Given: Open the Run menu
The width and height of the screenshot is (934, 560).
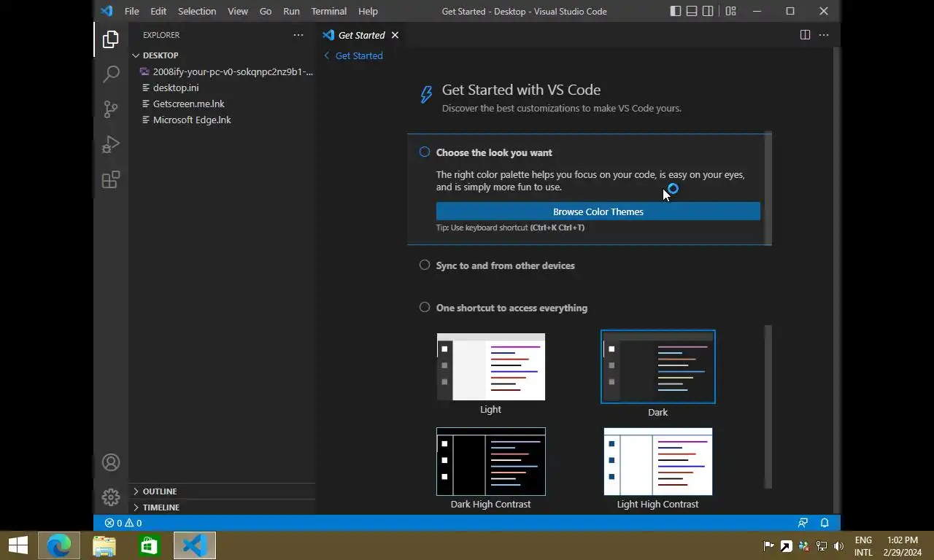Looking at the screenshot, I should (291, 11).
